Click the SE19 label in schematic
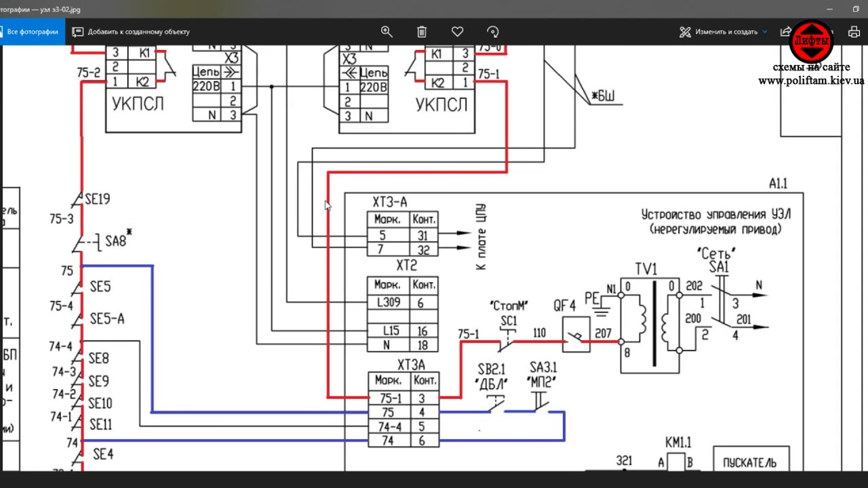868x488 pixels. (x=97, y=199)
